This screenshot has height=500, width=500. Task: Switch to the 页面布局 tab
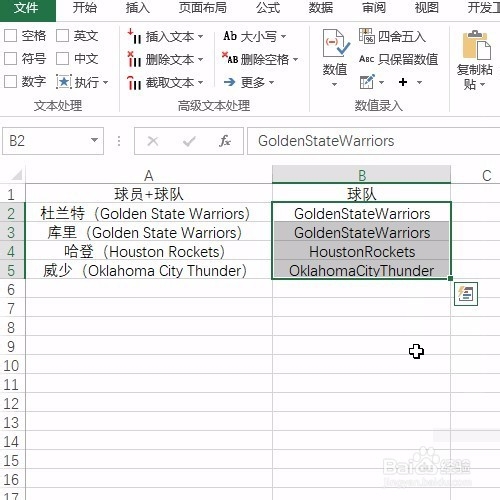[203, 8]
